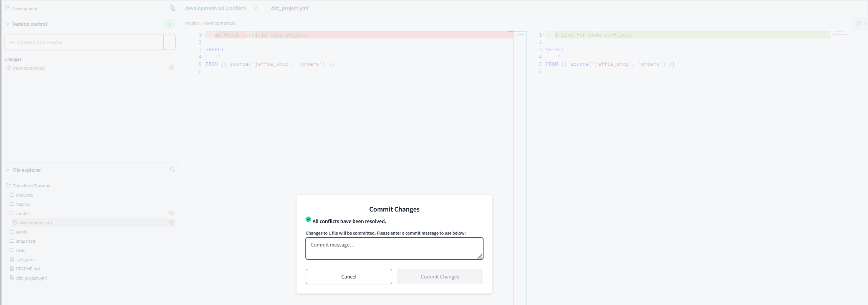Screen dimensions: 868x305
Task: Click the conflict marker beside the models folder
Action: [x=172, y=213]
